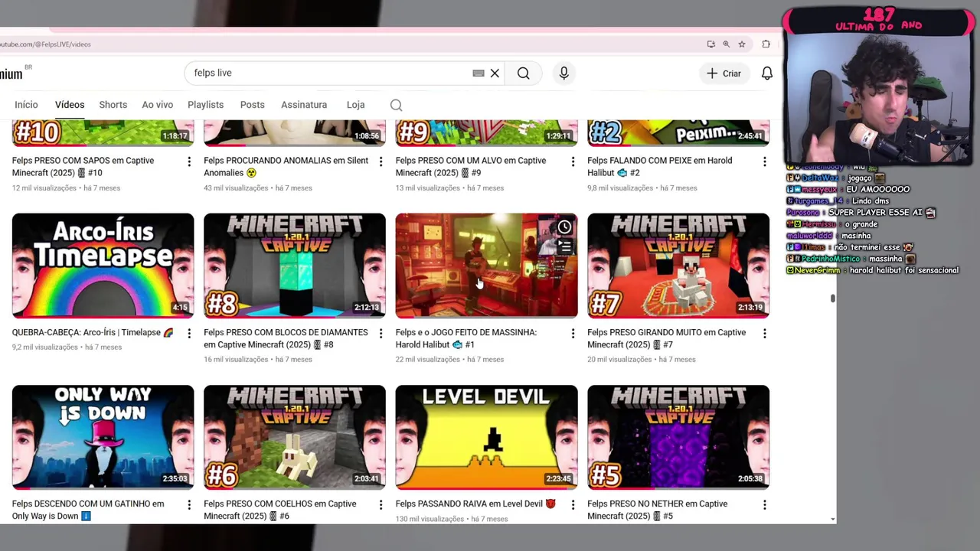Click the page vertical scrollbar thumb

[x=832, y=298]
